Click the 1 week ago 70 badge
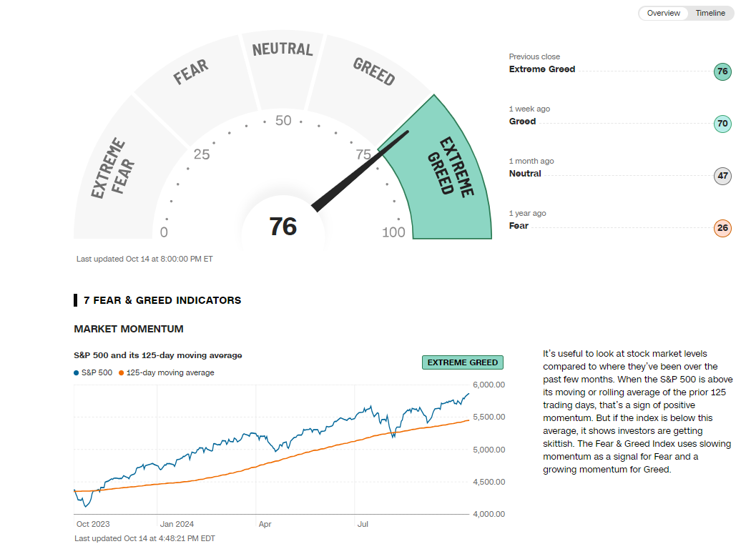This screenshot has height=559, width=756. pyautogui.click(x=722, y=124)
